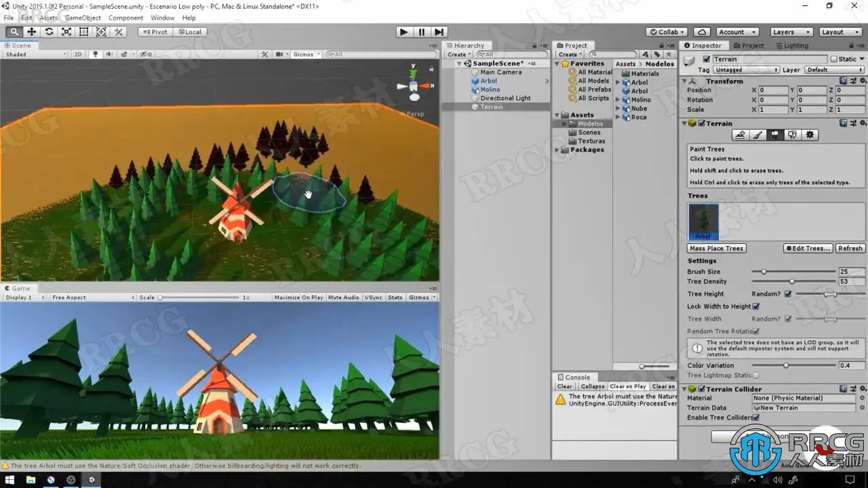
Task: Toggle the Terrain component enabled checkbox
Action: pyautogui.click(x=701, y=123)
